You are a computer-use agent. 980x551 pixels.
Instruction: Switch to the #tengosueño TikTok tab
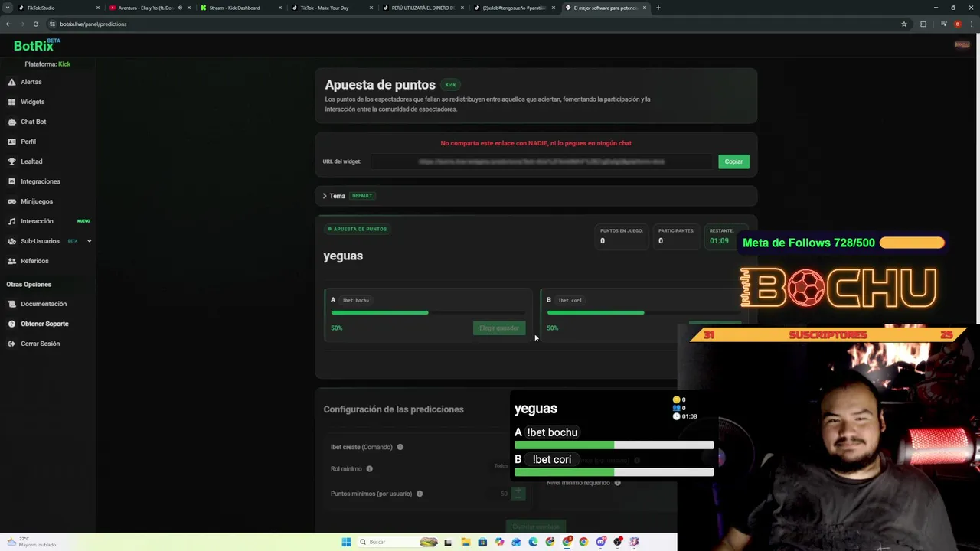514,8
